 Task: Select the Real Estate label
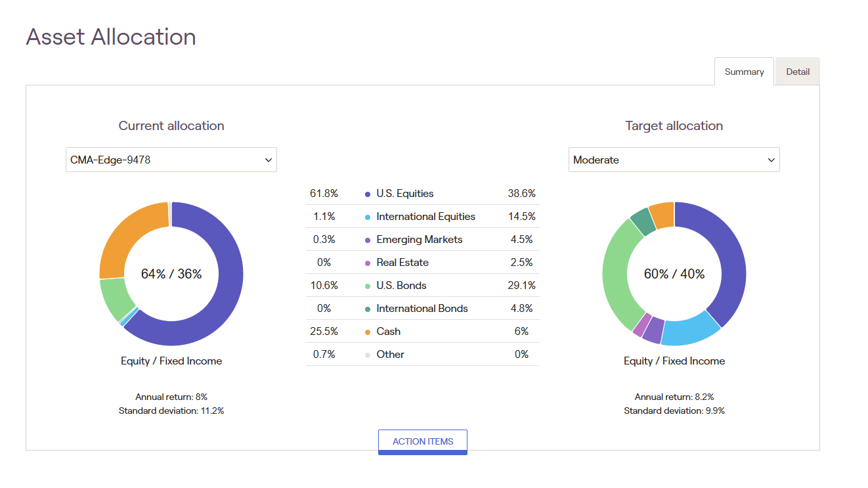(402, 263)
